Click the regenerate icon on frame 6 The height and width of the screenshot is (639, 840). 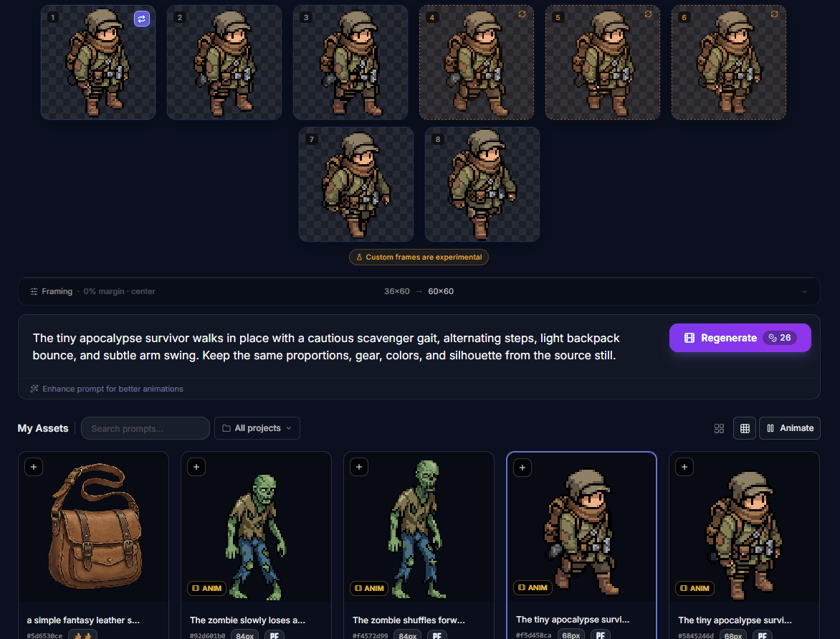point(774,14)
